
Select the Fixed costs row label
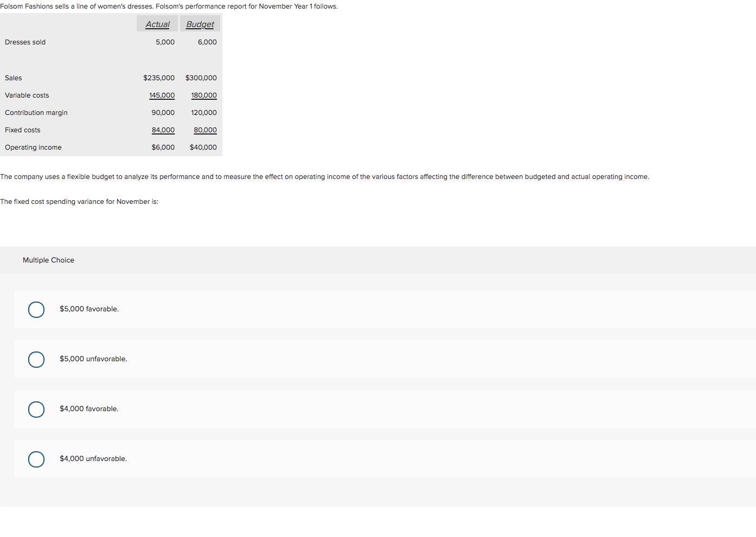pos(22,130)
